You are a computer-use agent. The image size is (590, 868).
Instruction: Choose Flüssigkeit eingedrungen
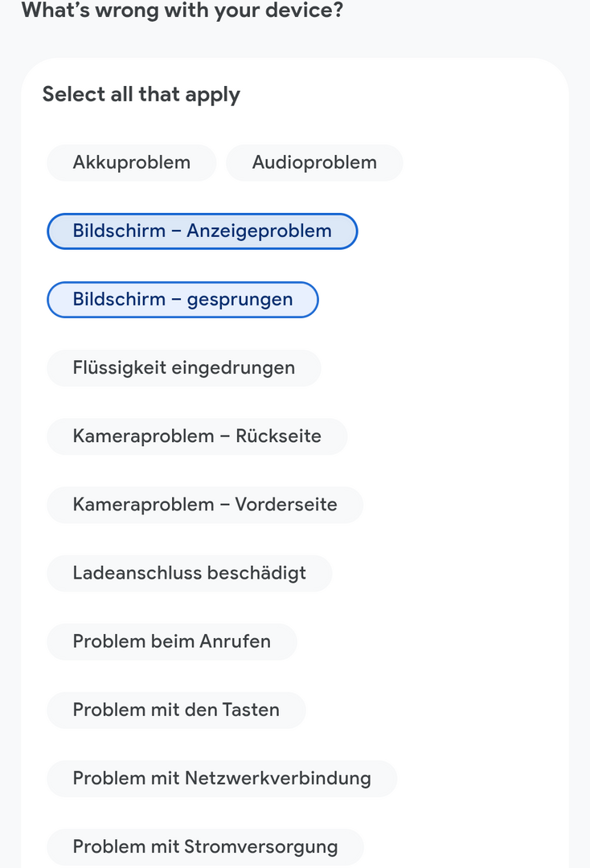click(x=184, y=368)
